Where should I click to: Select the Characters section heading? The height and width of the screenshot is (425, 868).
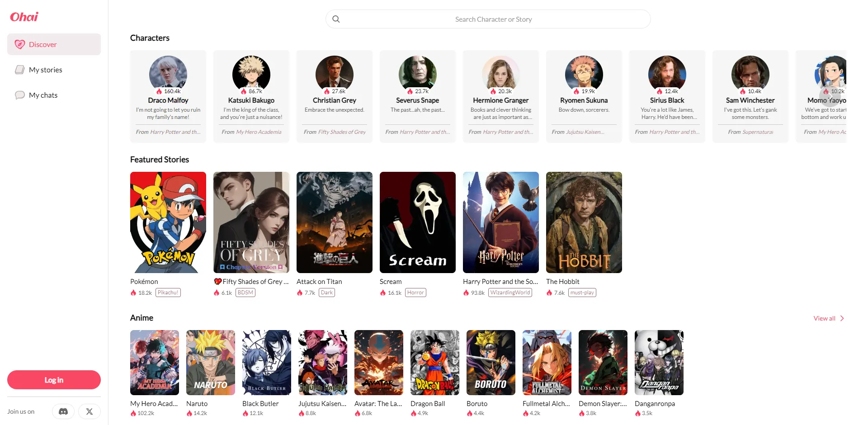(150, 38)
